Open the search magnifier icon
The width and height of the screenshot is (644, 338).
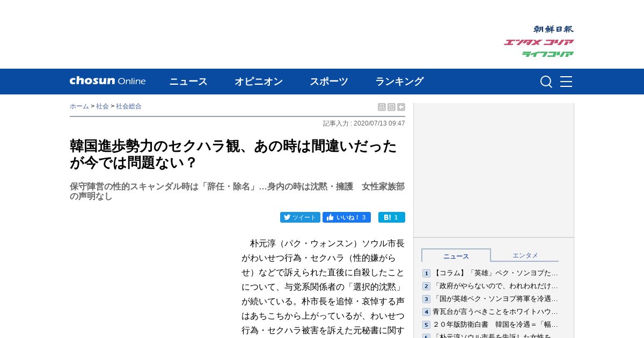[x=546, y=82]
